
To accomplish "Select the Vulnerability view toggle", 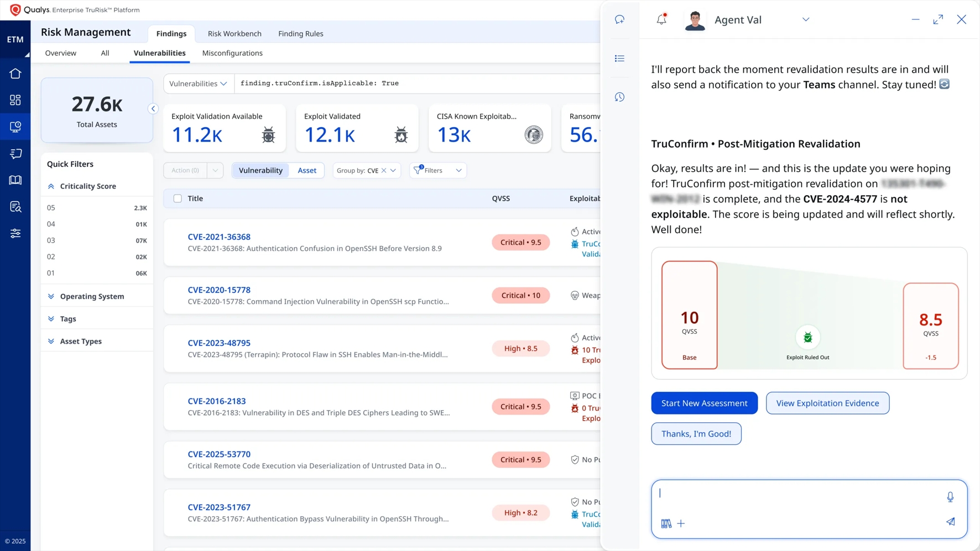I will [260, 170].
